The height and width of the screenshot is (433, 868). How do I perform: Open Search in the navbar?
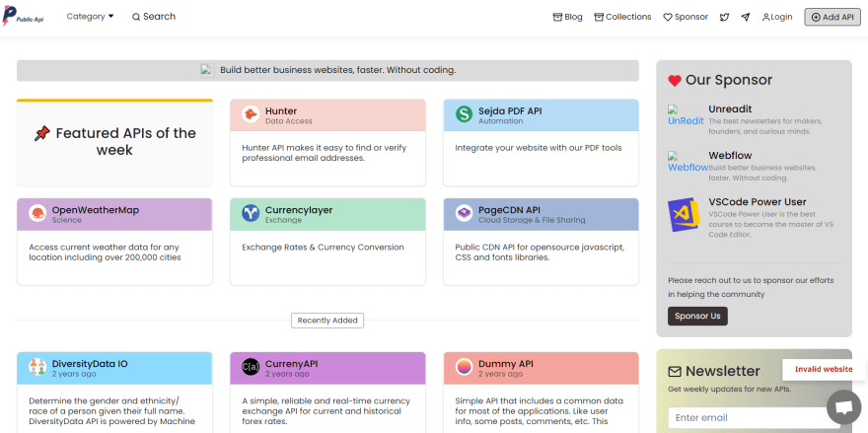pos(154,17)
